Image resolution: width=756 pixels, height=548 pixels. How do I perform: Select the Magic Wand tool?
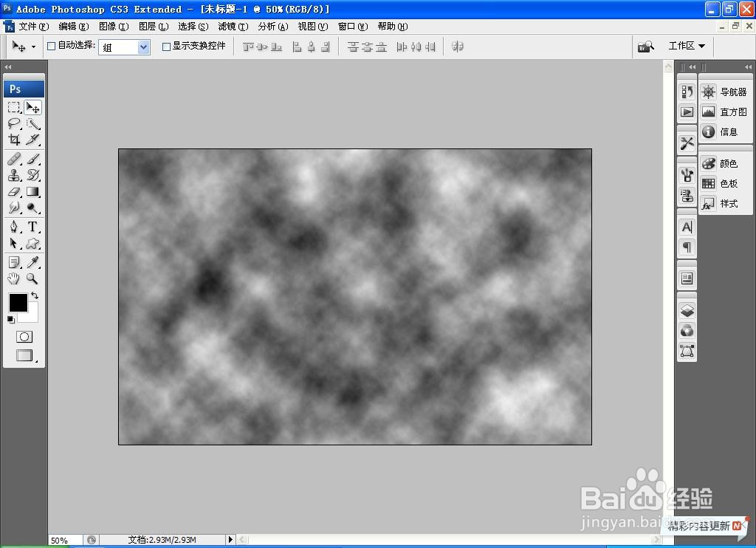tap(32, 123)
